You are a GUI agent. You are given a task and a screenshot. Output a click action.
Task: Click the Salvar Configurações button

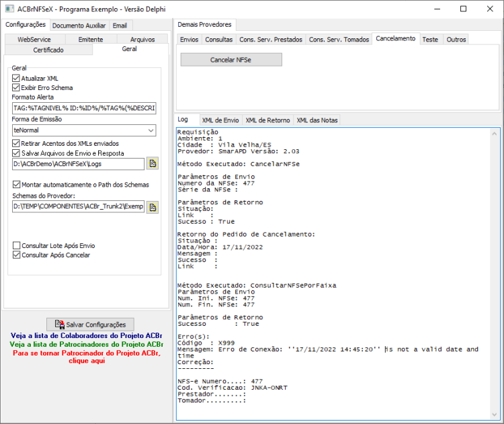tap(90, 325)
